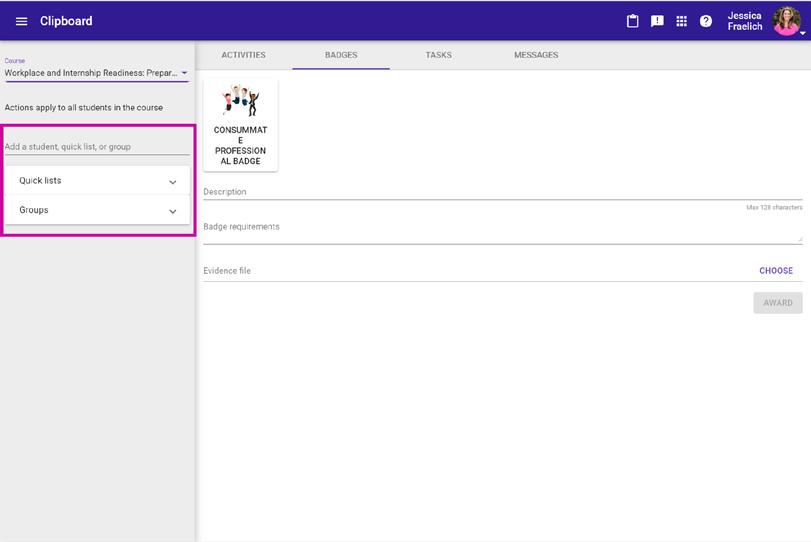
Task: Switch to the Tasks tab
Action: (439, 55)
